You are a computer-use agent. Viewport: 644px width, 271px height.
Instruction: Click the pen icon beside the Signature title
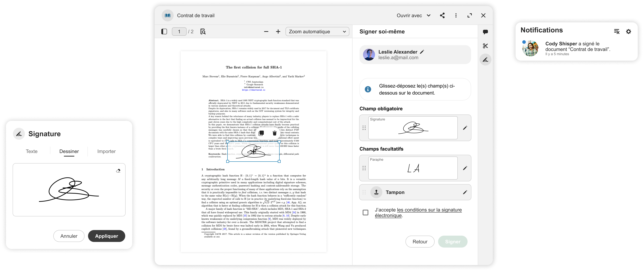coord(19,134)
